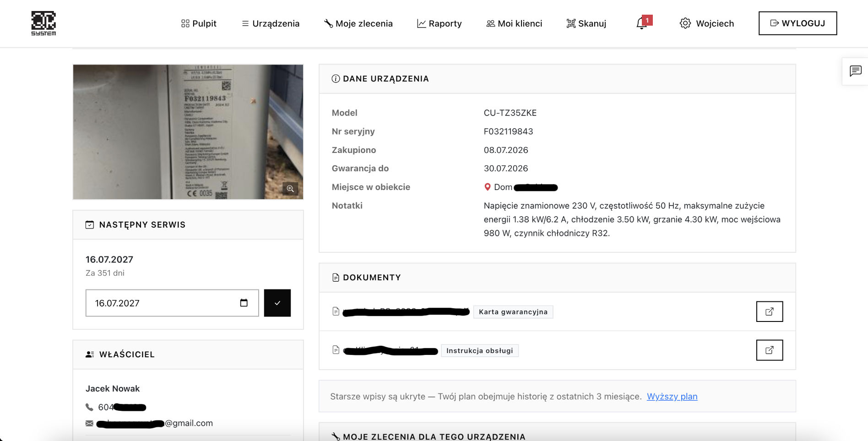Click the owner's phone number
Image resolution: width=868 pixels, height=441 pixels.
[x=122, y=407]
